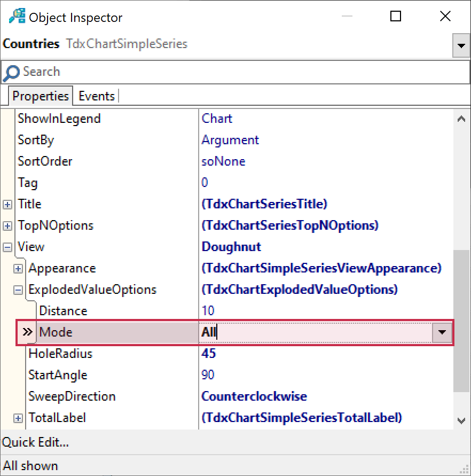The height and width of the screenshot is (476, 471).
Task: Expand the Appearance property node
Action: point(18,269)
